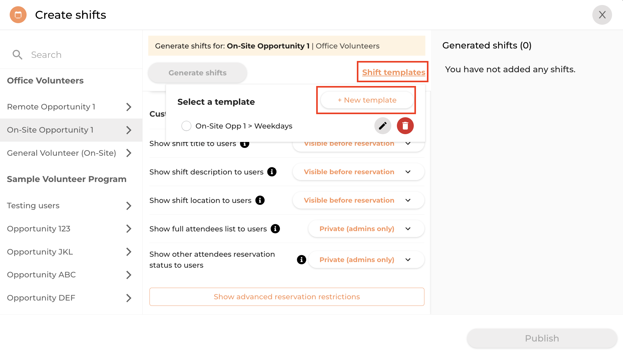
Task: Click the search magnifier icon
Action: click(x=18, y=55)
